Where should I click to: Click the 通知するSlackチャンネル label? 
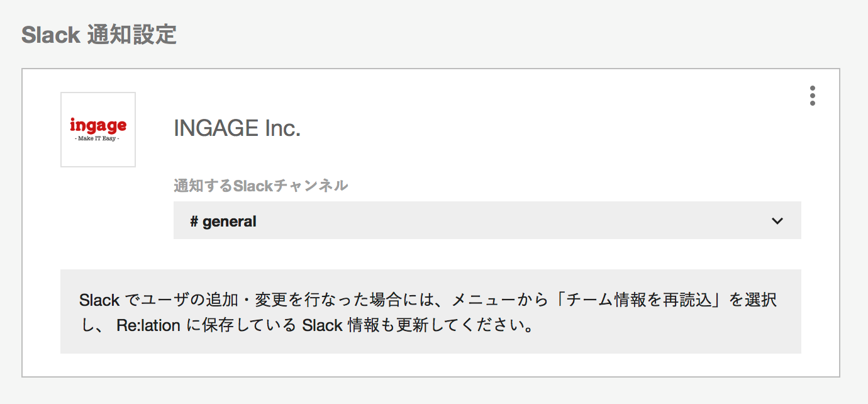click(x=260, y=186)
